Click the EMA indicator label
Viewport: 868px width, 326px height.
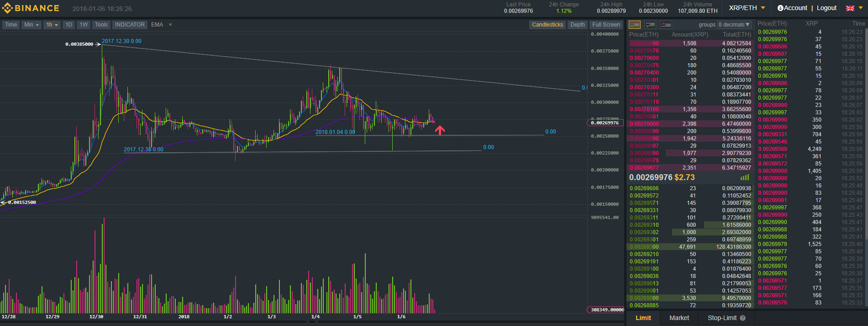coord(157,25)
